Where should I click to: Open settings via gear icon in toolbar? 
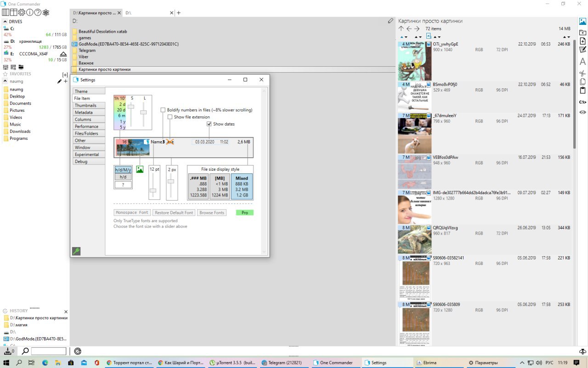22,12
